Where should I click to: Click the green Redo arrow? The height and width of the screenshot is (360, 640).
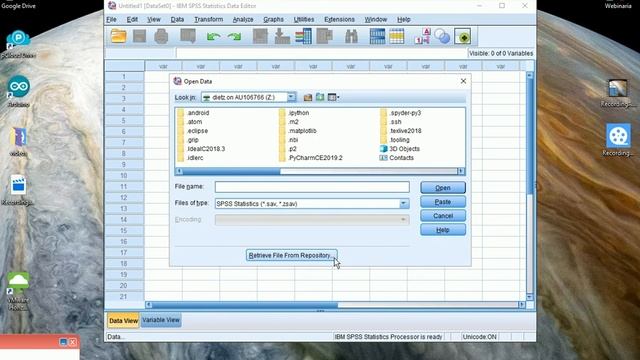234,37
